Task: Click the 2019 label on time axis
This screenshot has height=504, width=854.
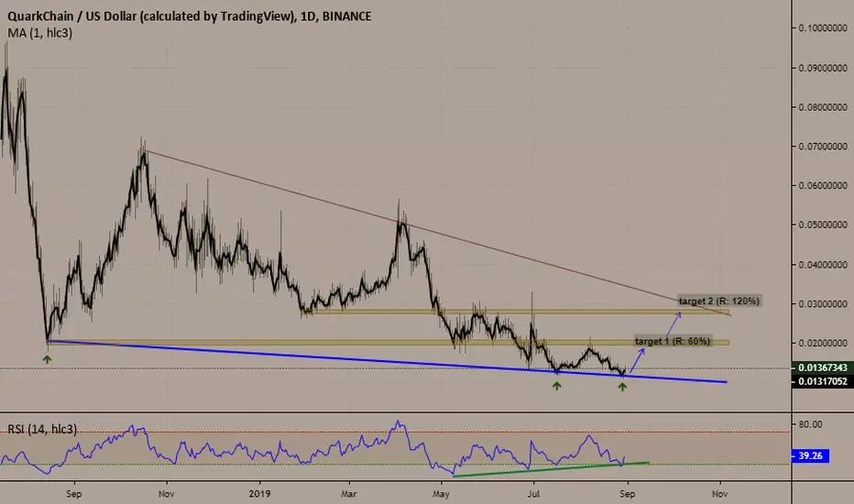Action: click(x=260, y=494)
